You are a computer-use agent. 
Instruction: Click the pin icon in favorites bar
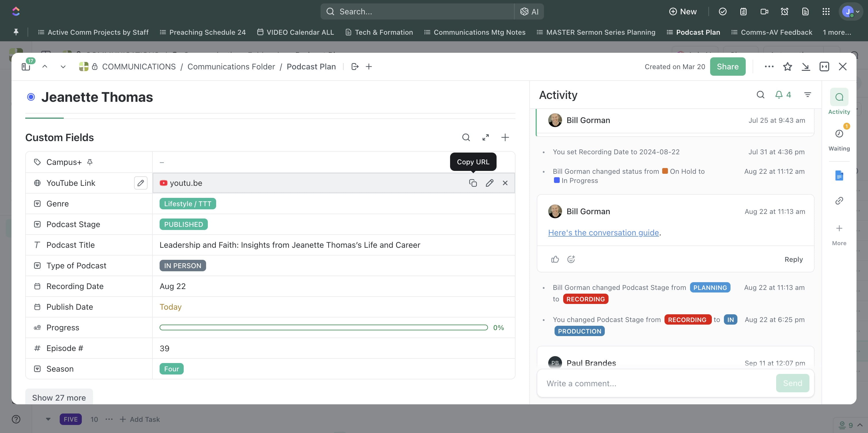[x=16, y=32]
